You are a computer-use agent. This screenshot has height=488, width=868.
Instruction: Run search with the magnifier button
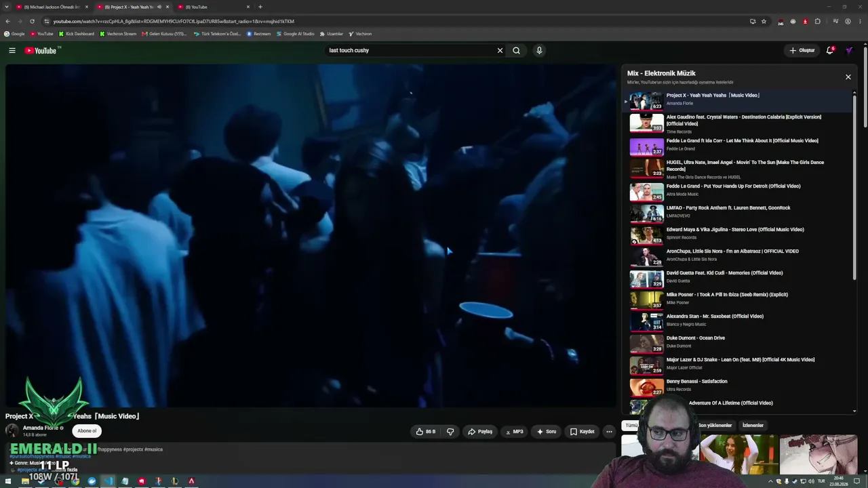tap(517, 50)
